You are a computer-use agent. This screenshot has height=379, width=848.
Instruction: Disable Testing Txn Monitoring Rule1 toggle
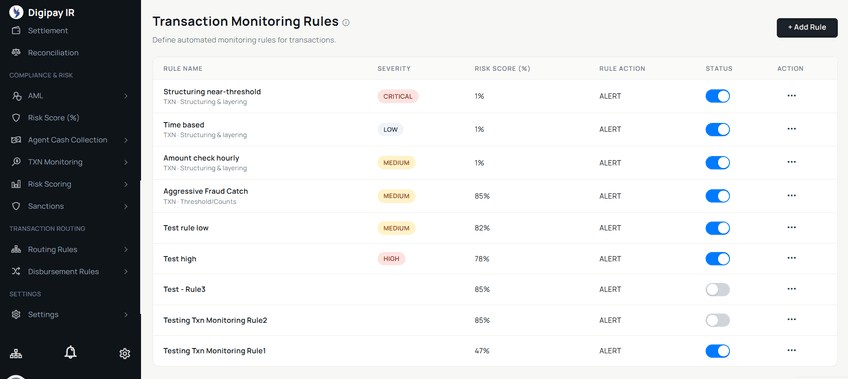point(718,351)
